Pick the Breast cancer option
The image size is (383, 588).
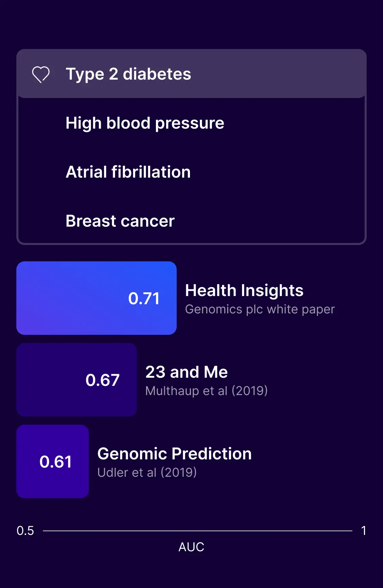point(120,221)
